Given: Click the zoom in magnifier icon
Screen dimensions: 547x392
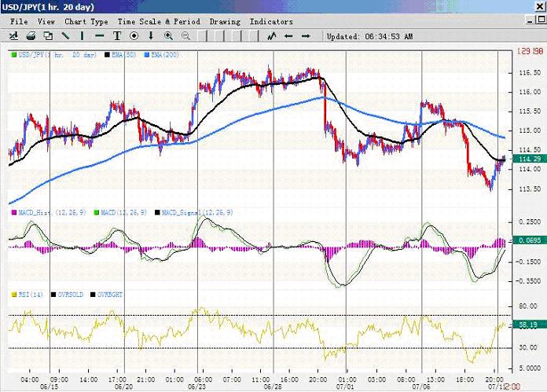Looking at the screenshot, I should coord(168,36).
